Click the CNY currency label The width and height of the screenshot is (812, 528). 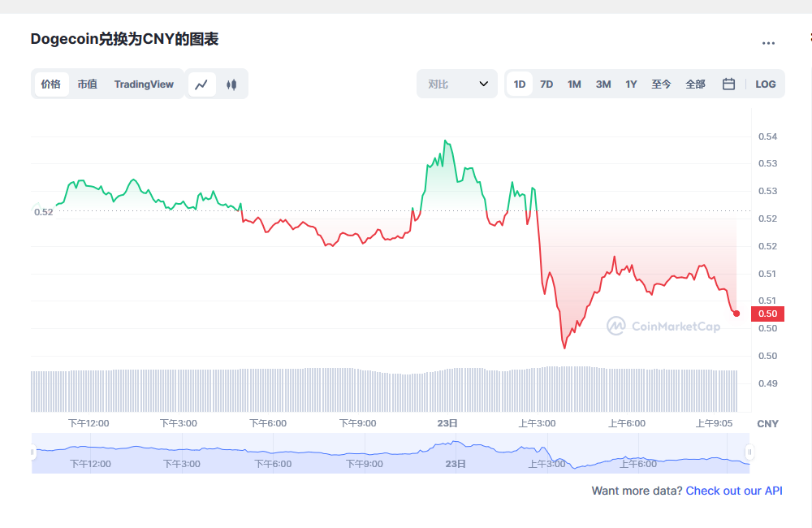[x=767, y=423]
